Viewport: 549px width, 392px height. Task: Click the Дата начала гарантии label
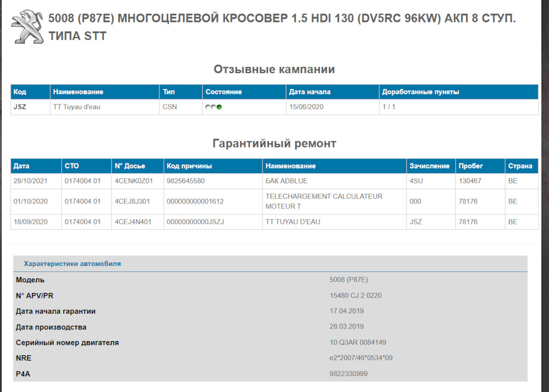(x=55, y=311)
